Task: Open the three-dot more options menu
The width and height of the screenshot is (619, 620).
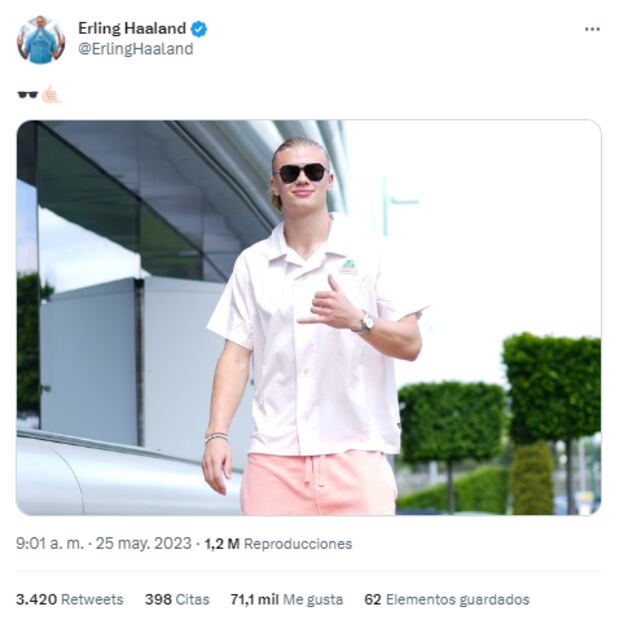Action: click(x=592, y=29)
